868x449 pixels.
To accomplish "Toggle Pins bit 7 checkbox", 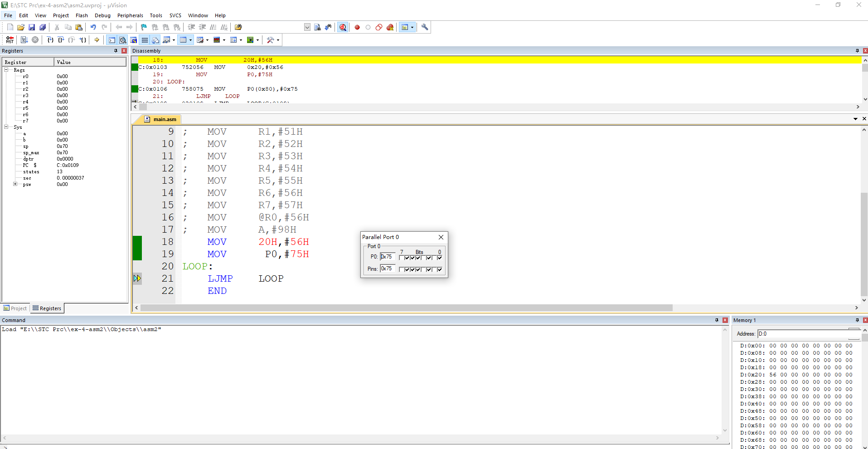I will pyautogui.click(x=402, y=269).
